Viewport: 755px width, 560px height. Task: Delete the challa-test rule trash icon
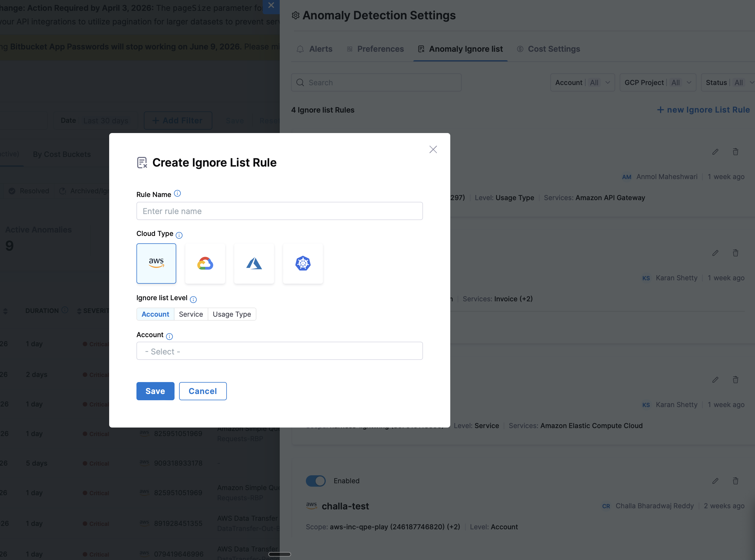(x=735, y=481)
